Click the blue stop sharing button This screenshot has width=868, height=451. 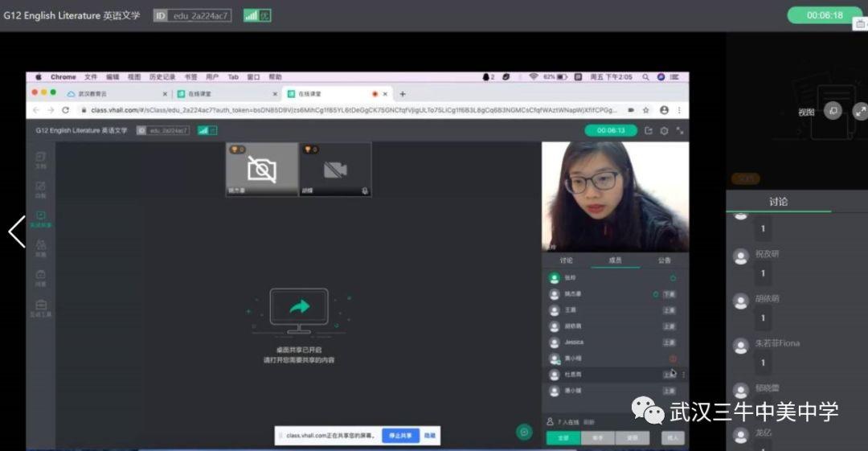point(400,436)
